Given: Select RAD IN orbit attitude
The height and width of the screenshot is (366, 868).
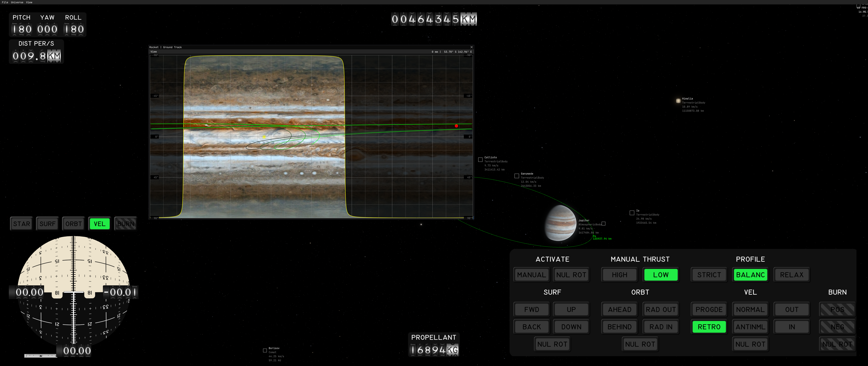Looking at the screenshot, I should pyautogui.click(x=661, y=327).
